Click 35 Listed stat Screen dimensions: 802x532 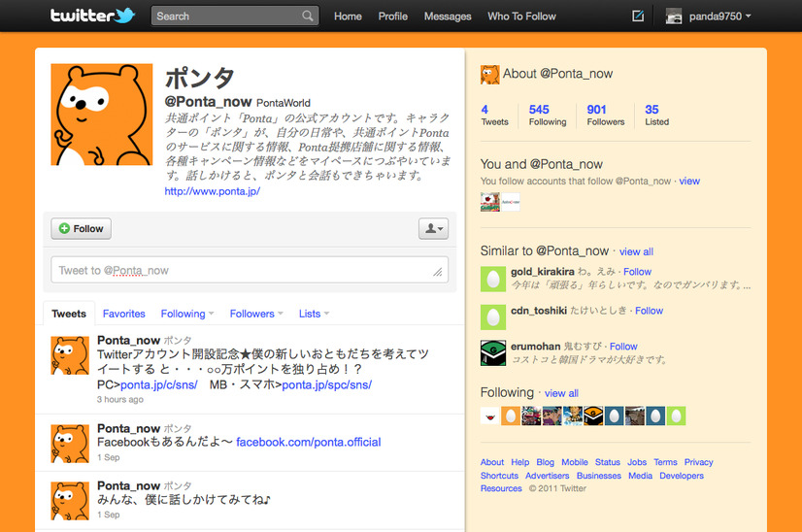(656, 116)
